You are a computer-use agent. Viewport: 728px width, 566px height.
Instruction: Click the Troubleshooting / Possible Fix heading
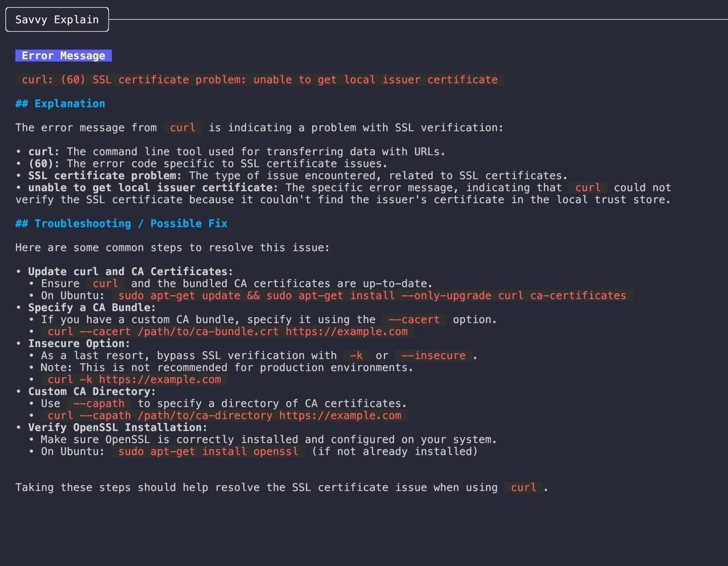121,224
